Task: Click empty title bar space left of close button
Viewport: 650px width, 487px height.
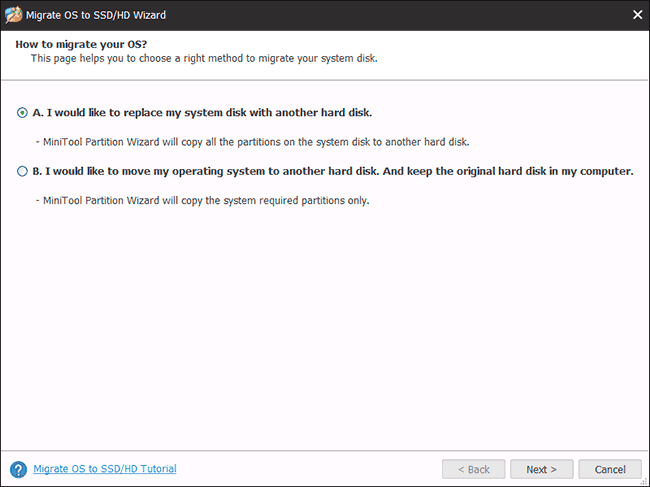Action: [400, 14]
